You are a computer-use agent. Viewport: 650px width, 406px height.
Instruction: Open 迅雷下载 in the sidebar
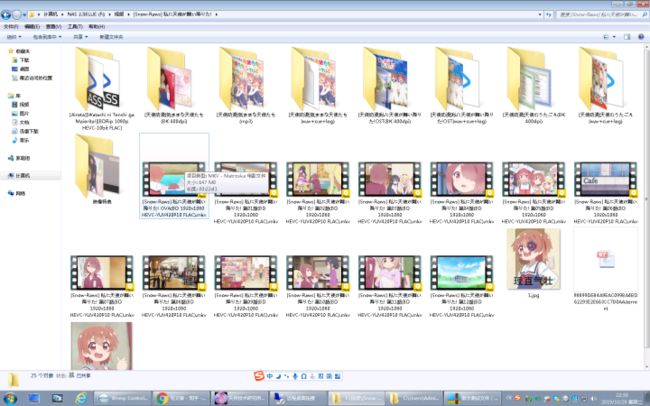pyautogui.click(x=25, y=131)
